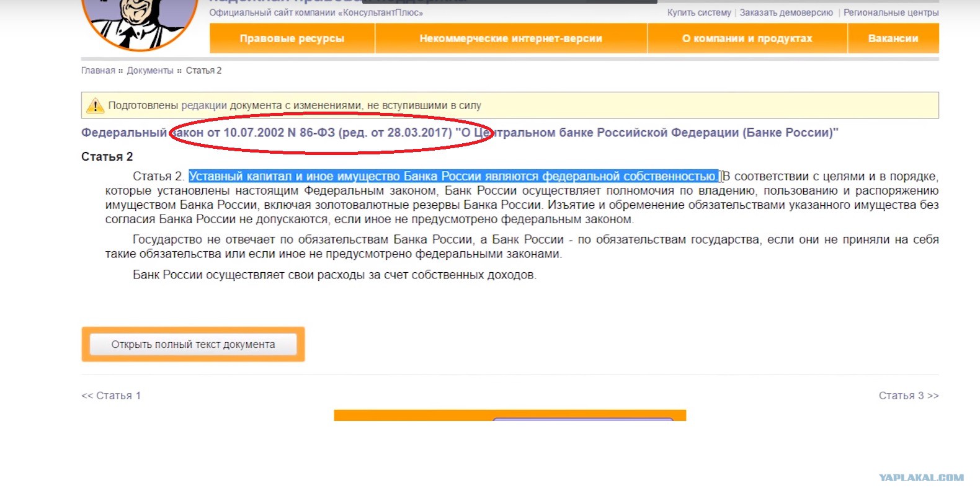Screen dimensions: 980x496
Task: Click the highlighted sentence "Уставный капитал и иное имущество"
Action: click(453, 177)
